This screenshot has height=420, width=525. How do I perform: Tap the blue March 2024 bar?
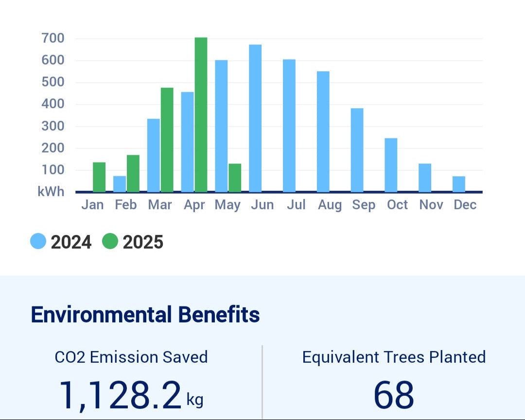pos(154,155)
